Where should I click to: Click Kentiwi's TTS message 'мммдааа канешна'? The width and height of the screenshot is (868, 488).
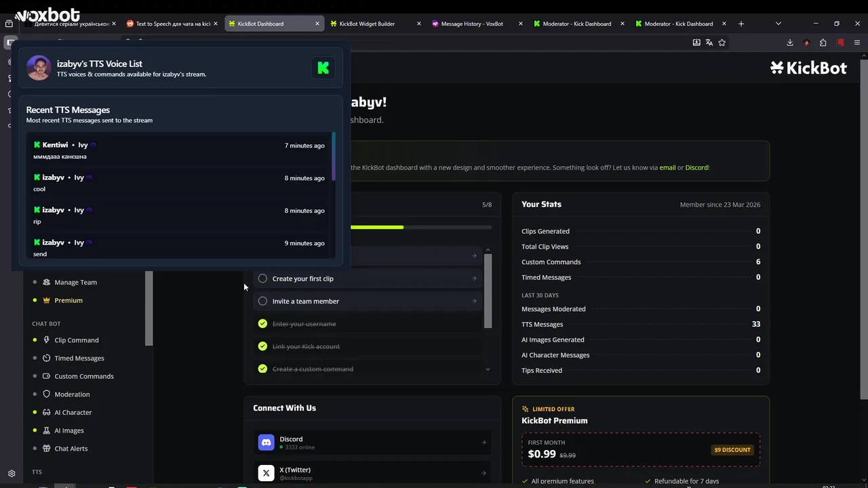(60, 157)
